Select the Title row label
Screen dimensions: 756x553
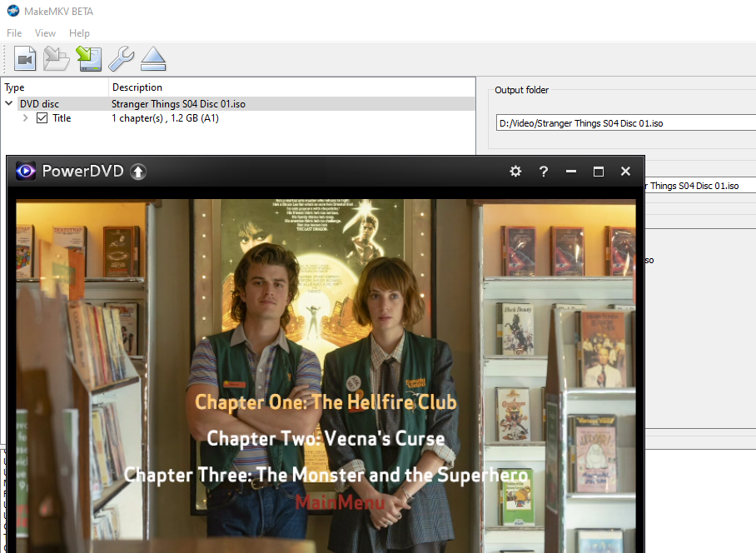62,118
